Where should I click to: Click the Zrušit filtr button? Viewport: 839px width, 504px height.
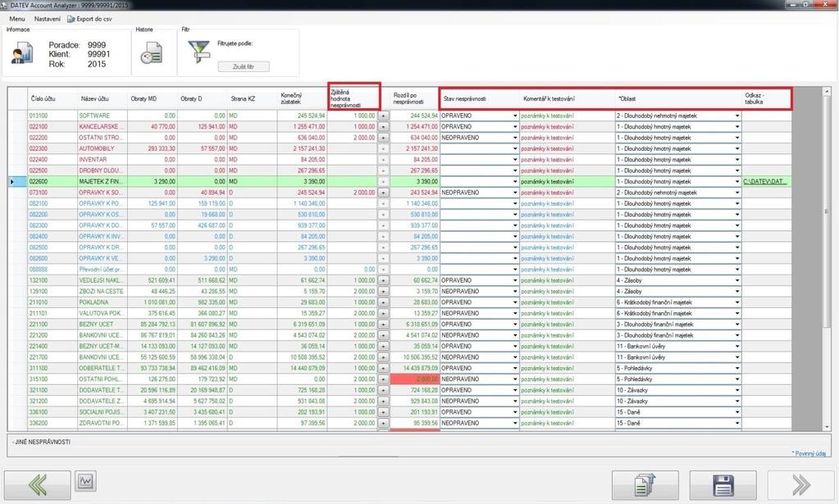[244, 67]
